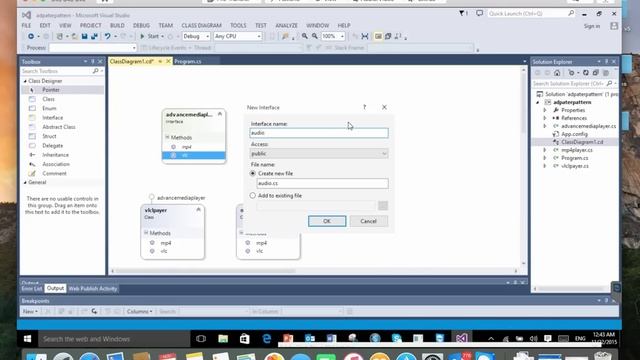Select vlcplayer.cs in Solution Explorer
The height and width of the screenshot is (360, 640).
[x=575, y=166]
